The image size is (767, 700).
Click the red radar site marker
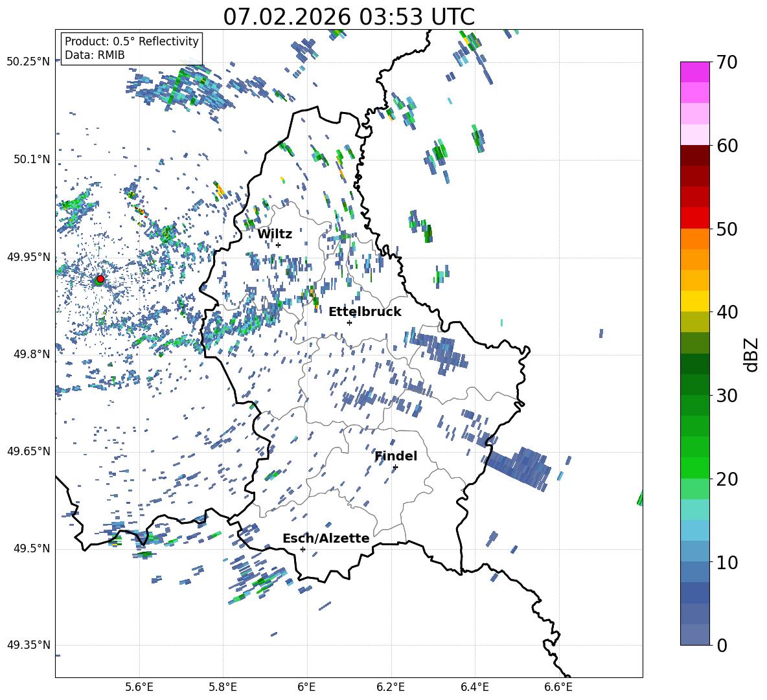100,279
